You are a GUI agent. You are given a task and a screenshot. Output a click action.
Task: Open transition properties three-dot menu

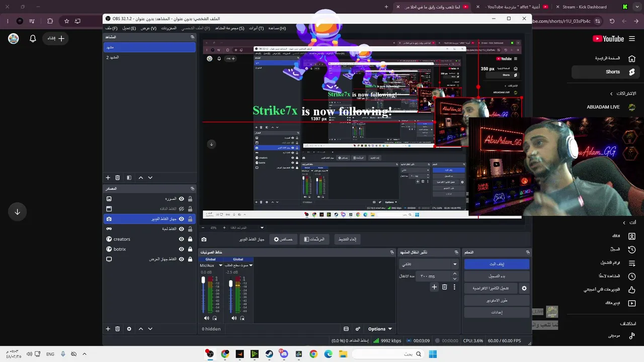(x=454, y=287)
